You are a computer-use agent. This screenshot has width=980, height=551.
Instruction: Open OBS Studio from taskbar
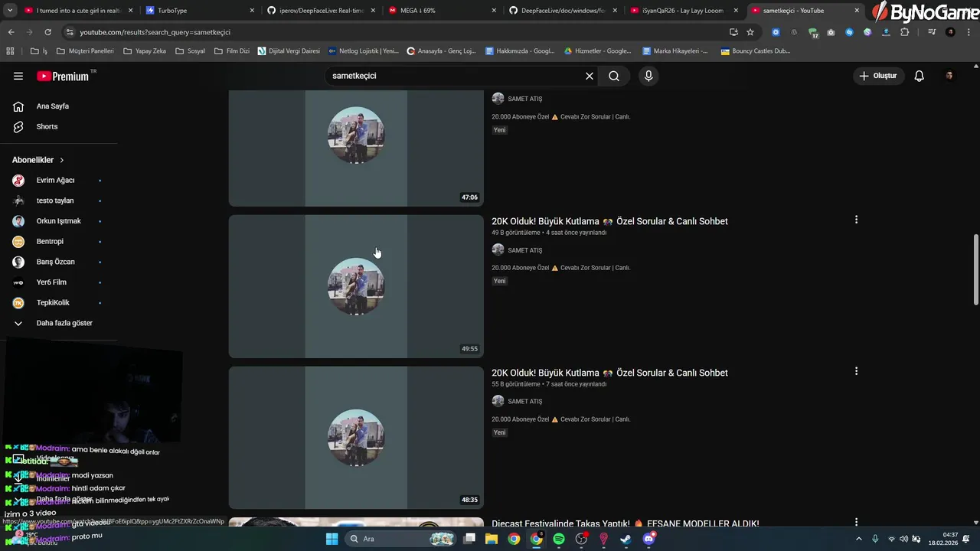pos(582,539)
